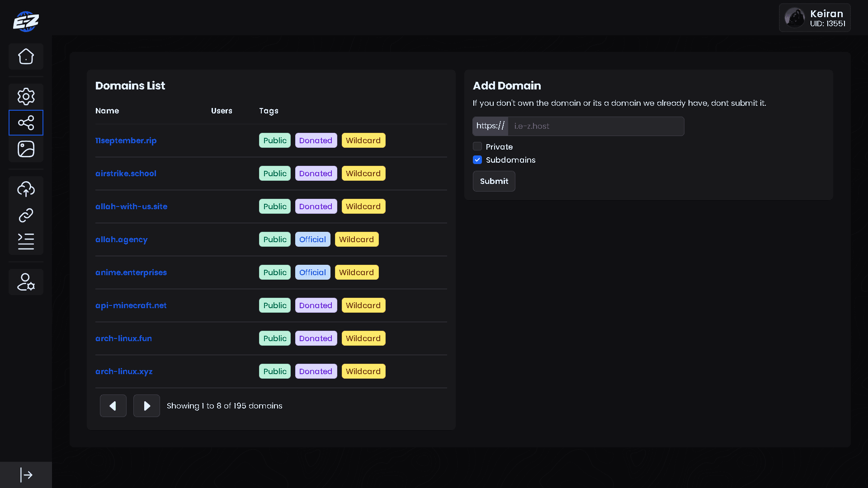Click the 11september.rip domain link
This screenshot has width=868, height=488.
[126, 140]
